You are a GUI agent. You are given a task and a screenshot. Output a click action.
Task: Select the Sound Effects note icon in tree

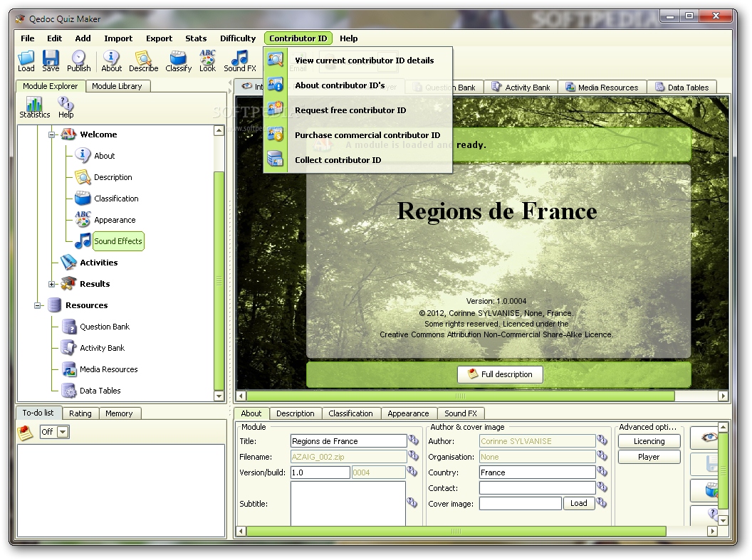83,241
